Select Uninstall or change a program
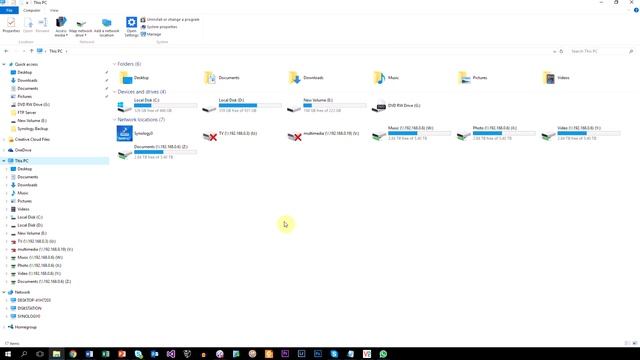The height and width of the screenshot is (360, 640). (170, 20)
